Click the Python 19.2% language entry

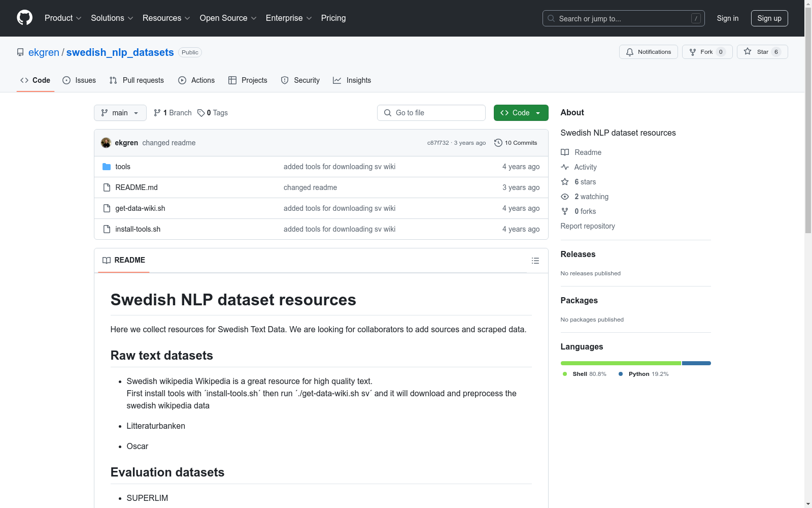point(644,374)
